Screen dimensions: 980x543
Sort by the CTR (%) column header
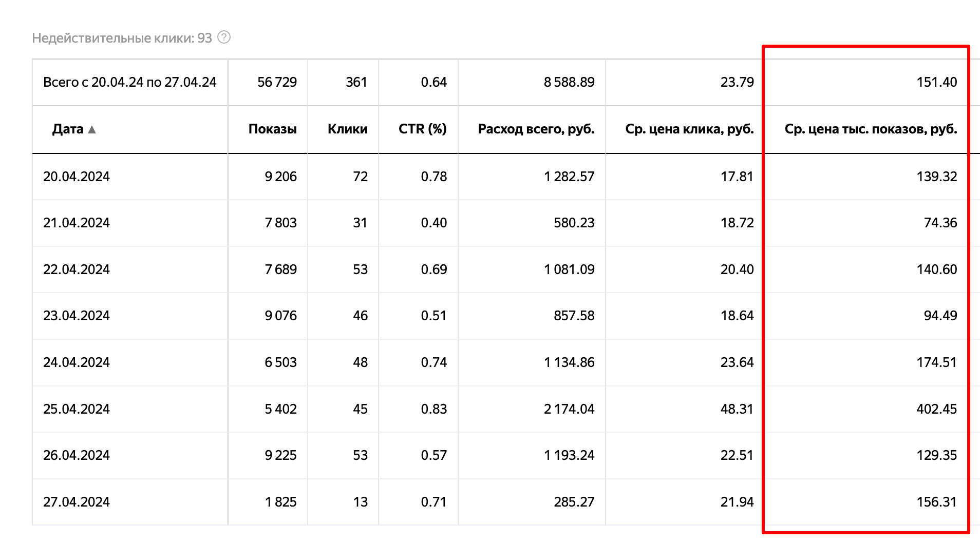[x=422, y=129]
